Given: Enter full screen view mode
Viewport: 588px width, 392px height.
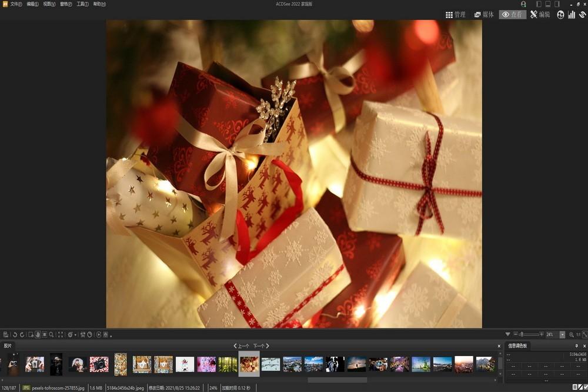Looking at the screenshot, I should click(61, 334).
